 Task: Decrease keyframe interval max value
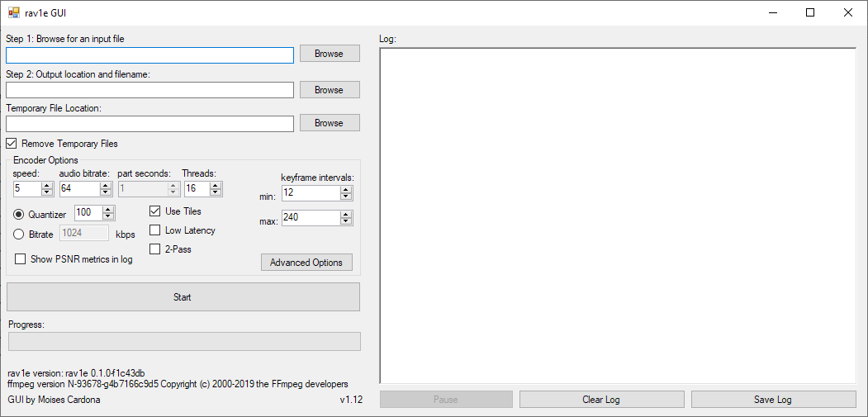point(346,222)
